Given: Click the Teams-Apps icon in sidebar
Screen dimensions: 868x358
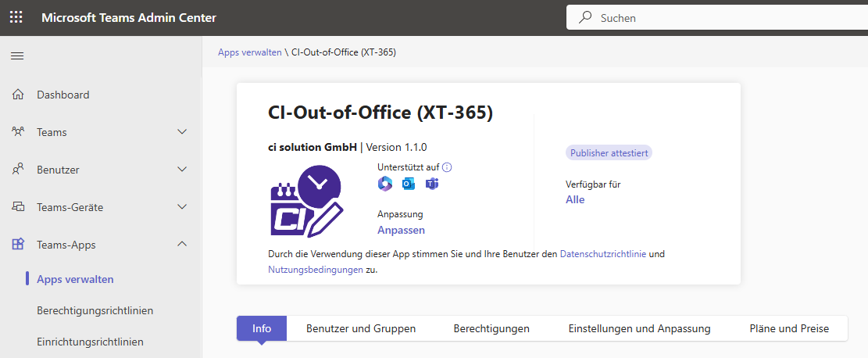Looking at the screenshot, I should 18,245.
